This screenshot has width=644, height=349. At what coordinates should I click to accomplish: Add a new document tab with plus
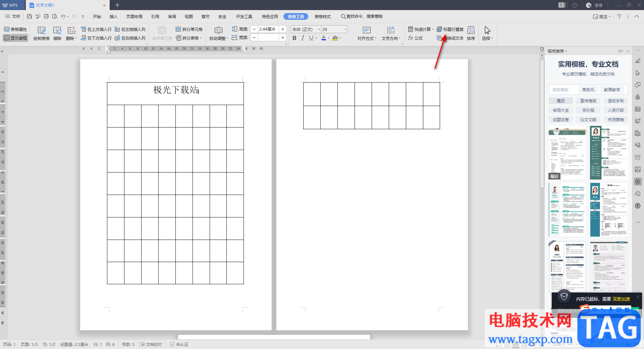[117, 5]
